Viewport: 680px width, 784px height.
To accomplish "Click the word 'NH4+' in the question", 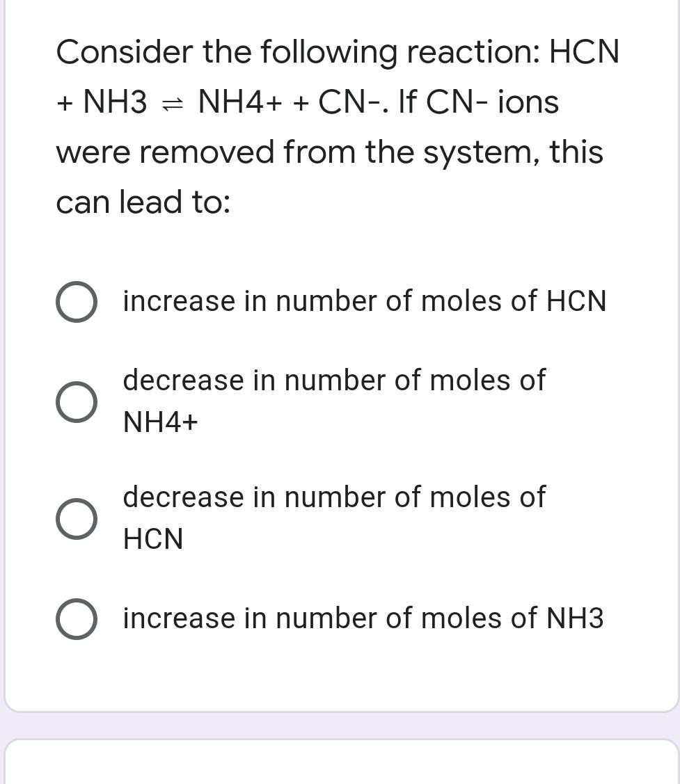I will click(x=240, y=102).
